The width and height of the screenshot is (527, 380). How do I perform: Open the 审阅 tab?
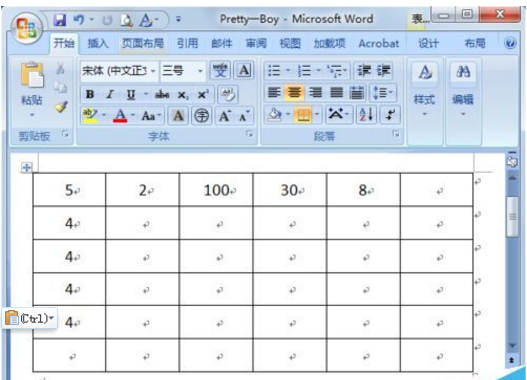(256, 43)
